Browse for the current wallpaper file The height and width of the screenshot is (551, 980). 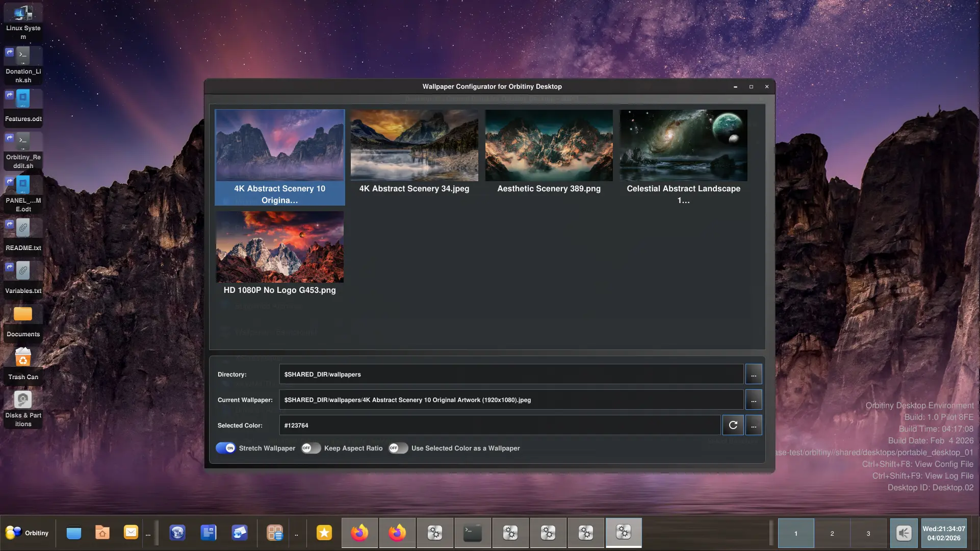(x=753, y=400)
